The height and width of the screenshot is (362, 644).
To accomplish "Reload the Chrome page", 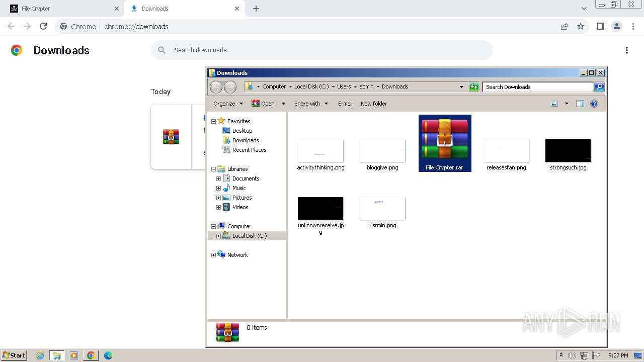I will coord(43,26).
